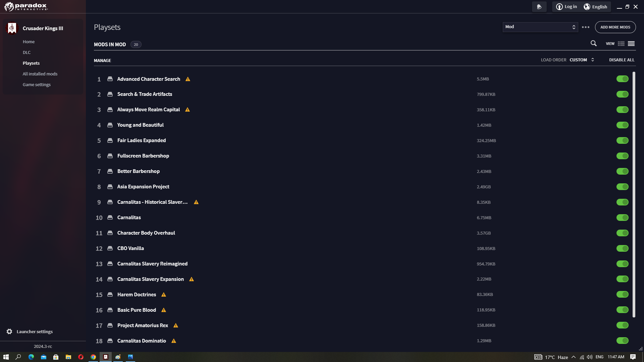644x362 pixels.
Task: Switch to detailed list view icon
Action: [x=621, y=44]
